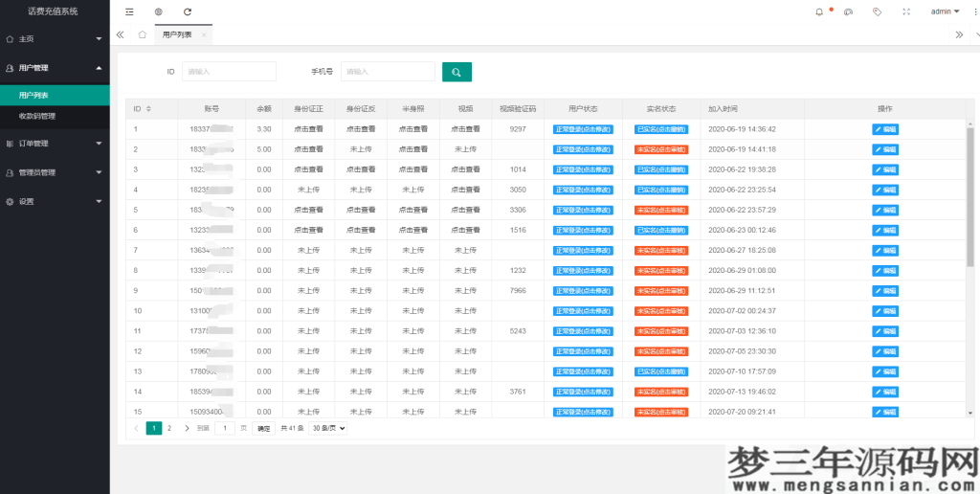Viewport: 980px width, 494px height.
Task: Click the globe icon in top bar
Action: (x=158, y=11)
